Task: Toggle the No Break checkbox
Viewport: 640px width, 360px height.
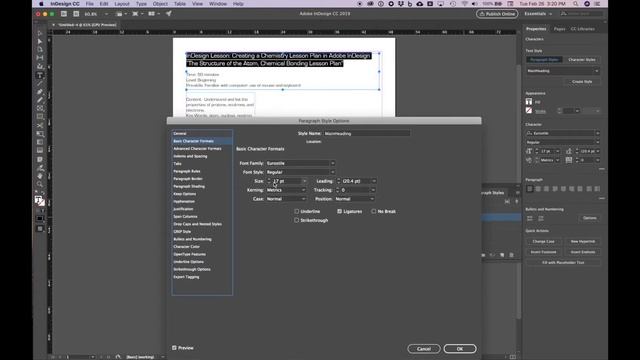Action: 374,211
